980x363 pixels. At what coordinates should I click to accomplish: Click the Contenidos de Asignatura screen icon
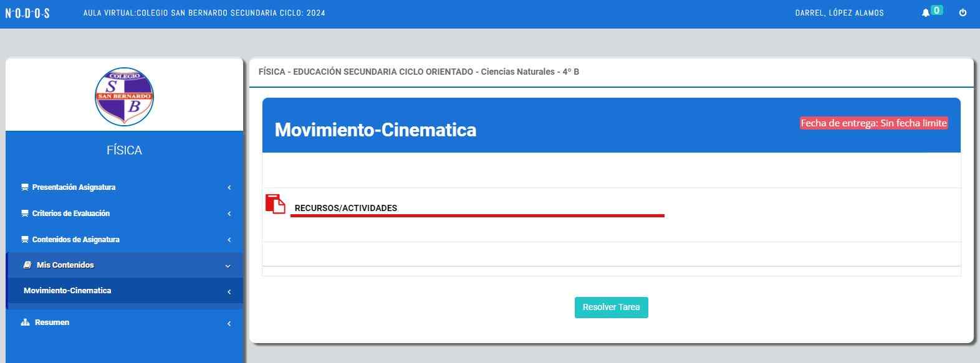click(x=25, y=240)
